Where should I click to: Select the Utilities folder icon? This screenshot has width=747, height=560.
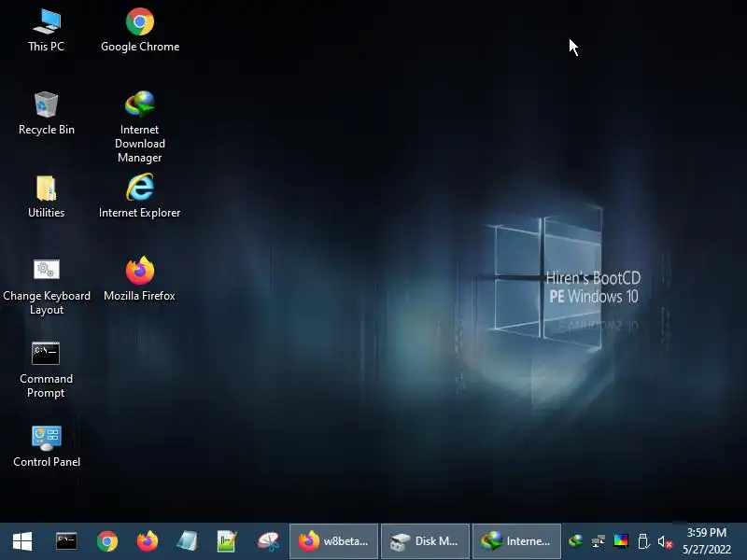(46, 196)
